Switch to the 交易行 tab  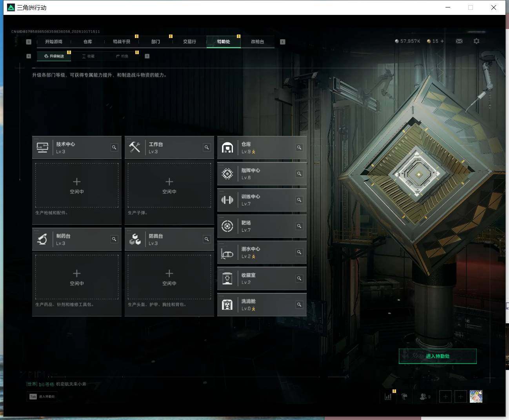tap(189, 42)
